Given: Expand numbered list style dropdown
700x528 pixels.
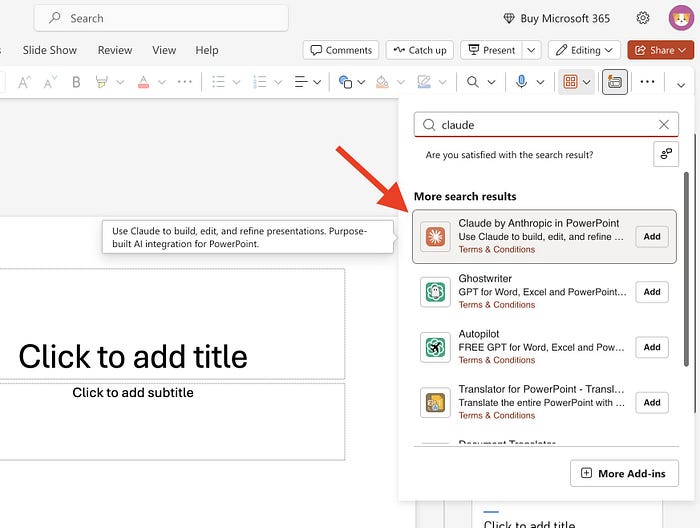Looking at the screenshot, I should click(x=278, y=82).
